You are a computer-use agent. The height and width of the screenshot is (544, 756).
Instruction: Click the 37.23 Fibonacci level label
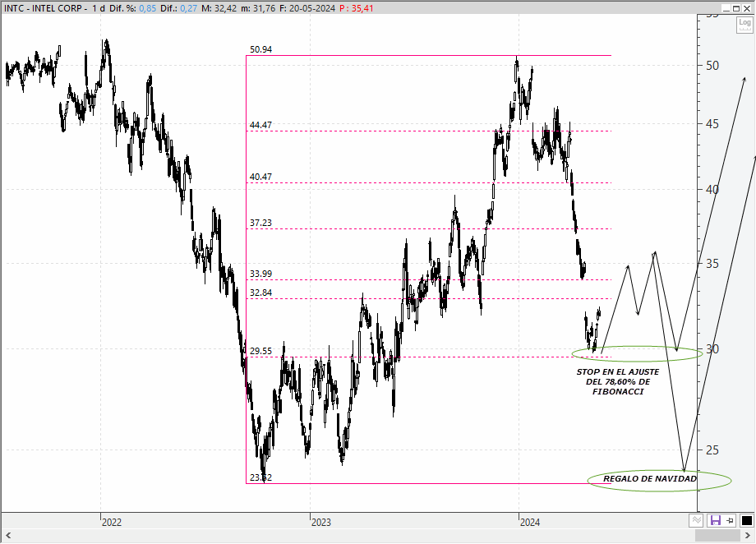260,223
